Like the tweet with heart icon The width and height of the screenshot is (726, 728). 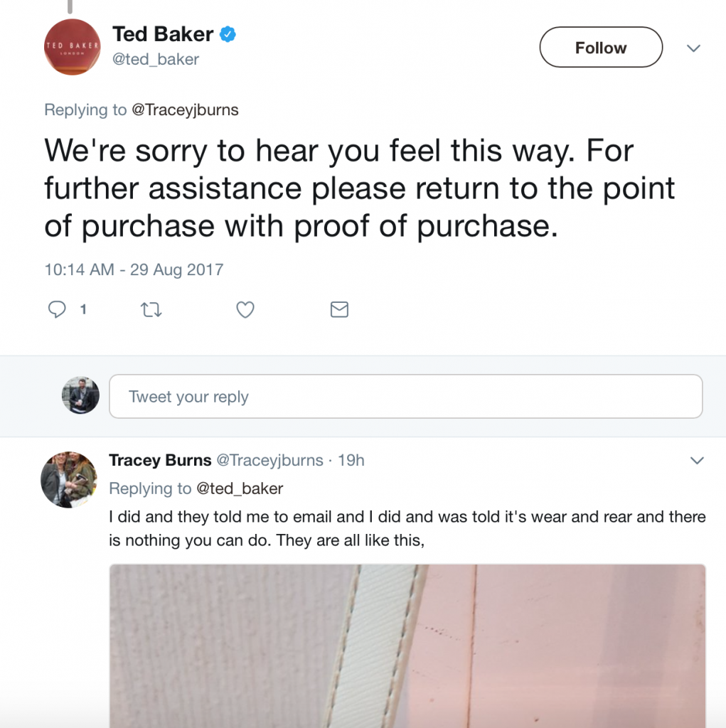coord(245,310)
